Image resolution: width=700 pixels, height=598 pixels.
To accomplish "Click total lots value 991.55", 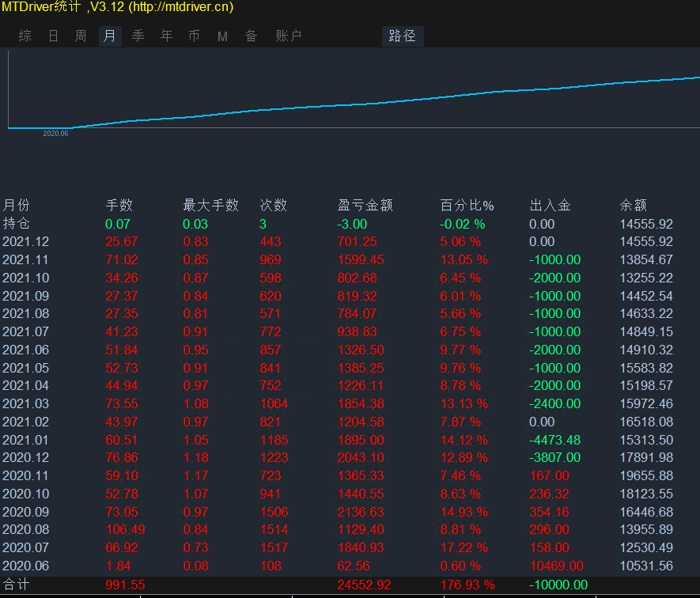I will point(126,585).
